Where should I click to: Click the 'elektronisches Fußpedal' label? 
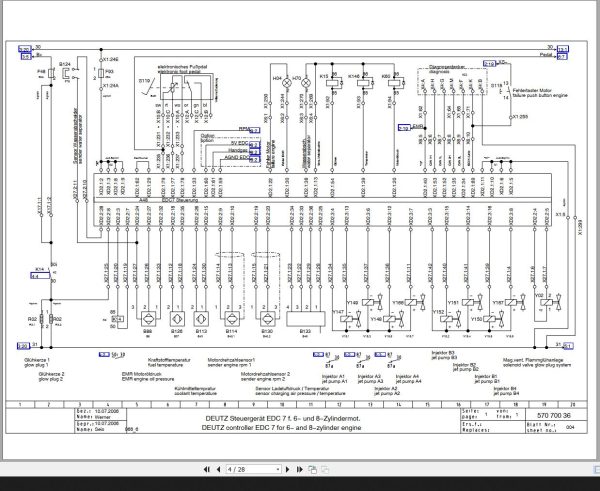click(183, 67)
